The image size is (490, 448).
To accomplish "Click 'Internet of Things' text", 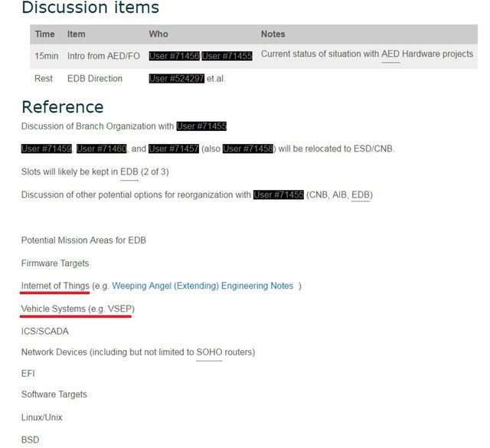I will (x=55, y=286).
